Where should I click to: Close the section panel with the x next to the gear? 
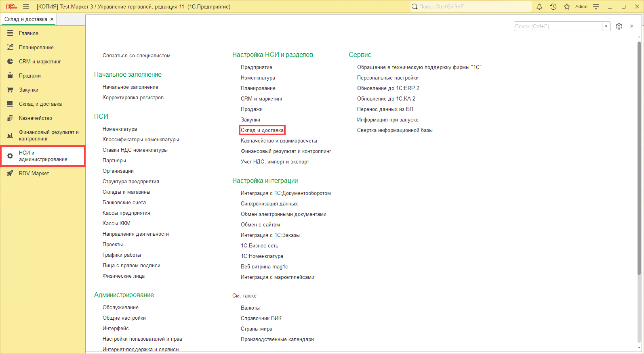pos(631,26)
